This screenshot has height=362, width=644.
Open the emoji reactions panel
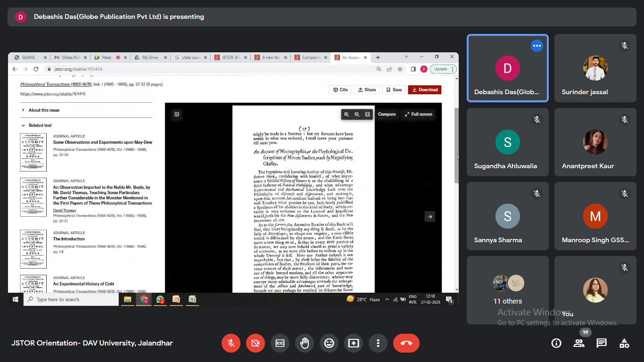[329, 344]
